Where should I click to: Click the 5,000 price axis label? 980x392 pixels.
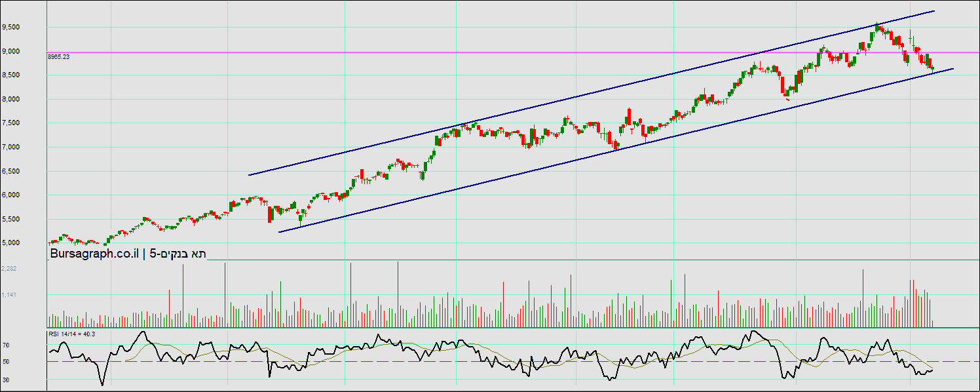point(10,243)
